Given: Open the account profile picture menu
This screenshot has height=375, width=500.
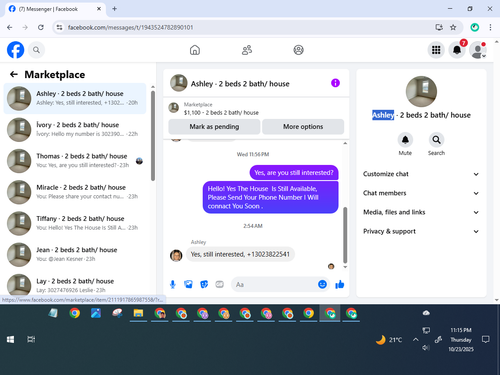Looking at the screenshot, I should [x=478, y=50].
